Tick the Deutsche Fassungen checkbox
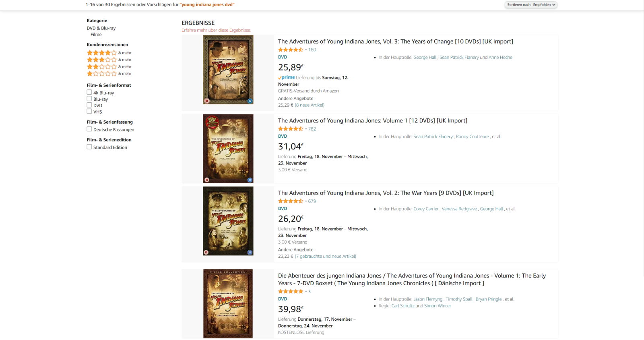Viewport: 644px width, 340px height. click(x=89, y=129)
